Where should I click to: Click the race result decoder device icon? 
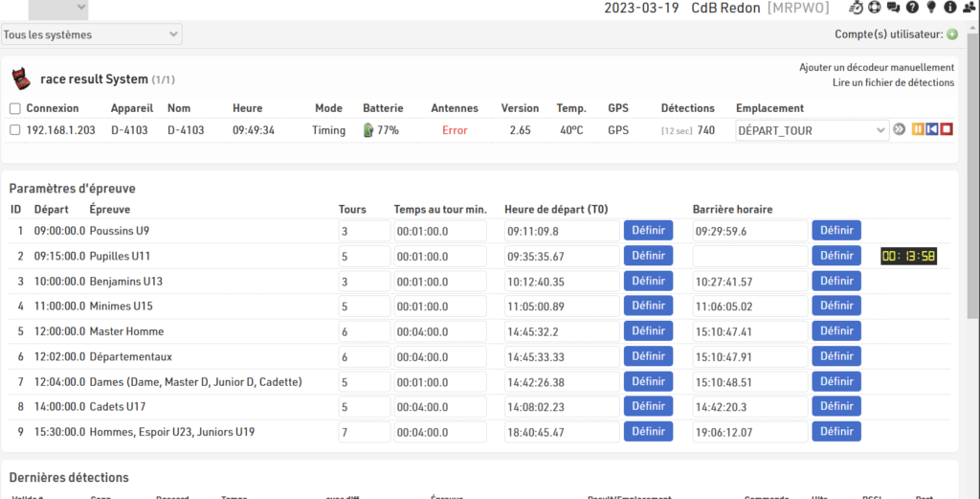[x=21, y=79]
